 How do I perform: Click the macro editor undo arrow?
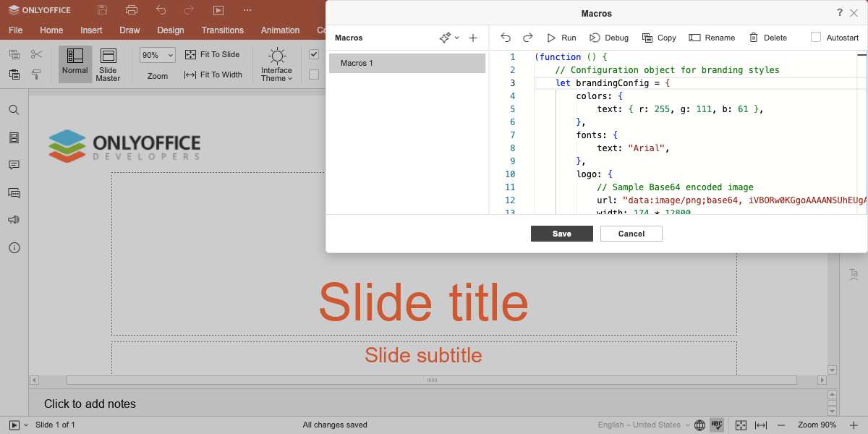[x=506, y=38]
